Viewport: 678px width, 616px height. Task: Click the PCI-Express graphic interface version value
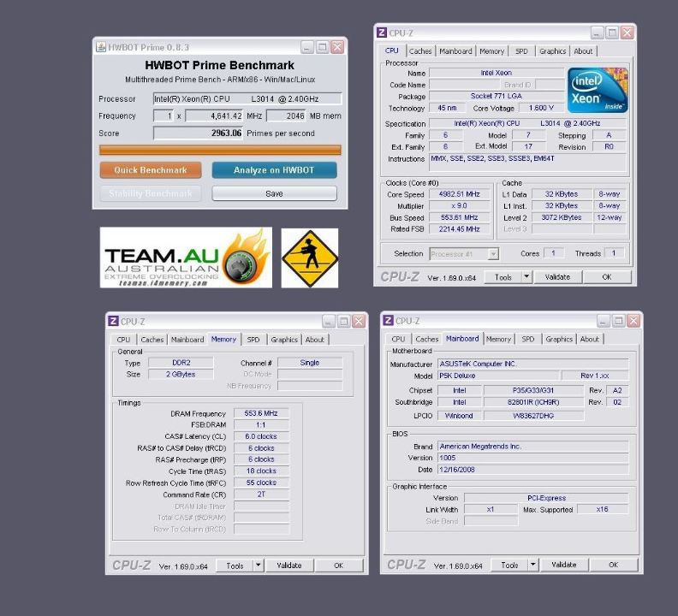coord(546,498)
